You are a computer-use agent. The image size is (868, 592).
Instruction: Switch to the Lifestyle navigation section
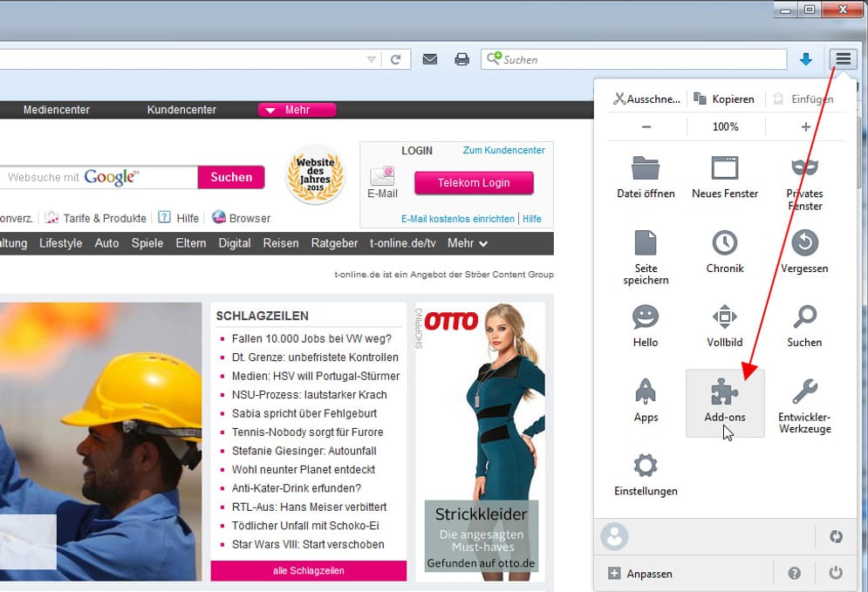point(60,243)
